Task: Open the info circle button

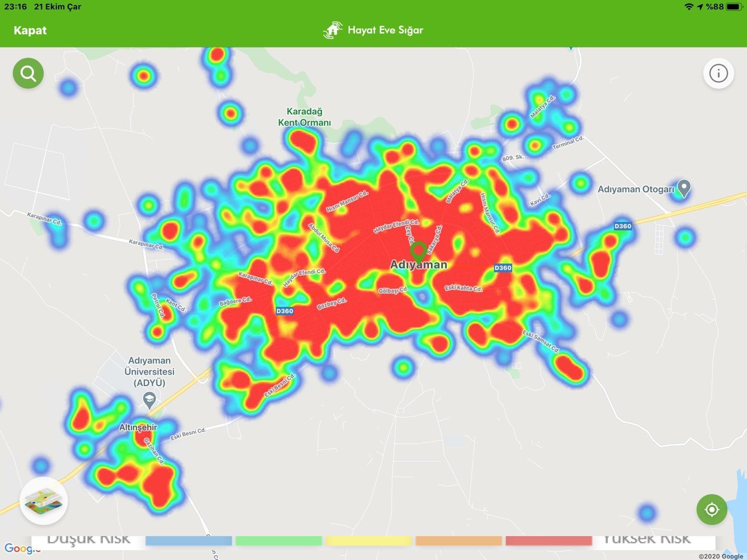Action: click(x=718, y=73)
